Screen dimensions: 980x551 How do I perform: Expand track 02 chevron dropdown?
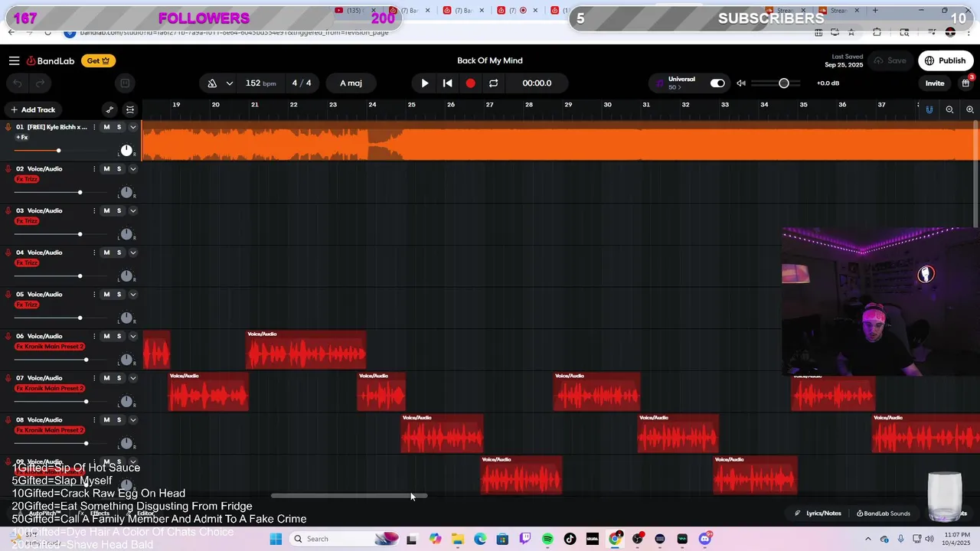132,169
